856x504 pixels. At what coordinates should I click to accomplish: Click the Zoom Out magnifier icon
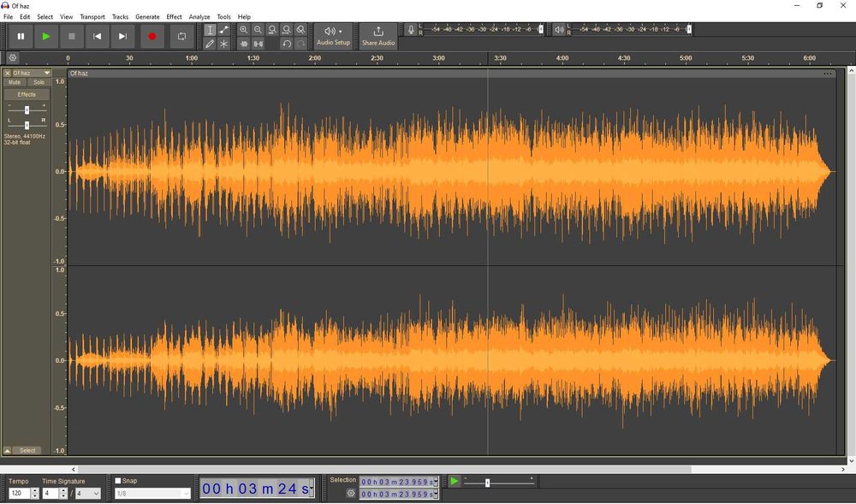coord(258,30)
